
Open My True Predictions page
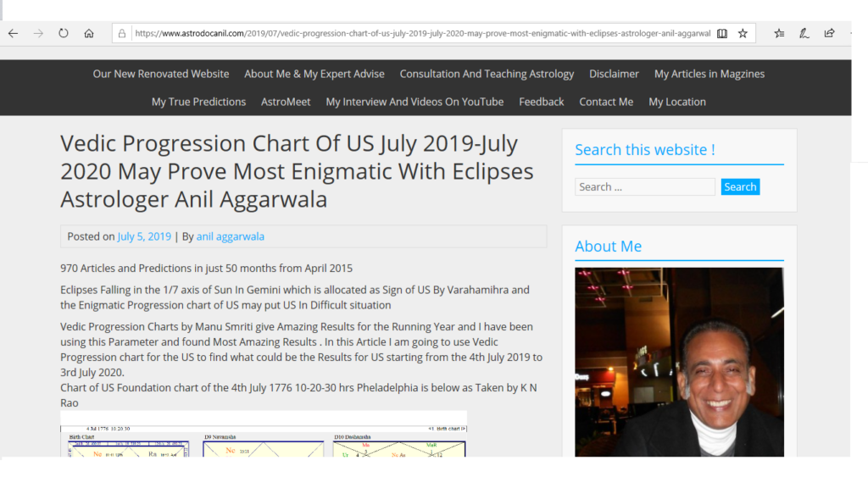[198, 102]
